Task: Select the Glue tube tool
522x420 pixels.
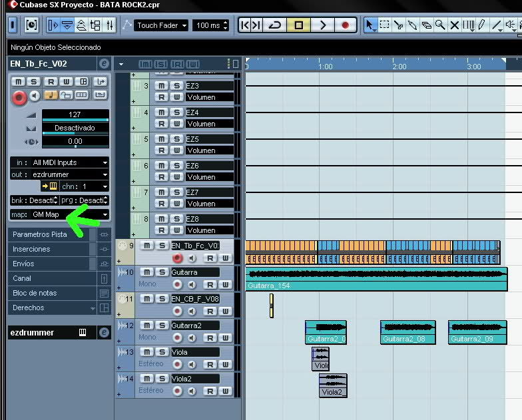Action: (413, 25)
